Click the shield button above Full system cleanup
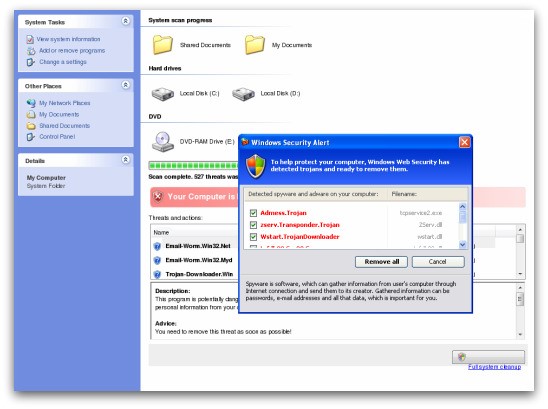Screen dimensions: 548x409 click(488, 357)
